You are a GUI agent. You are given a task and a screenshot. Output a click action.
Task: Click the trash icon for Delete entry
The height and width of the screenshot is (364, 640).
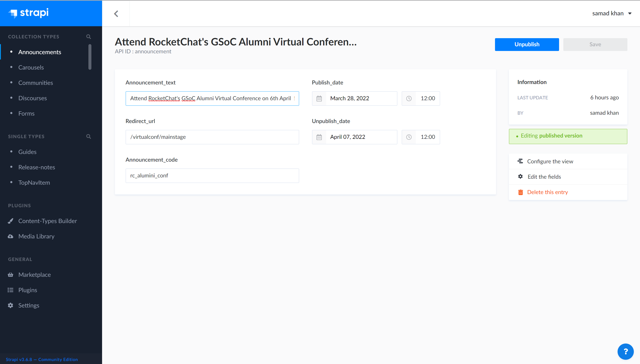click(520, 192)
